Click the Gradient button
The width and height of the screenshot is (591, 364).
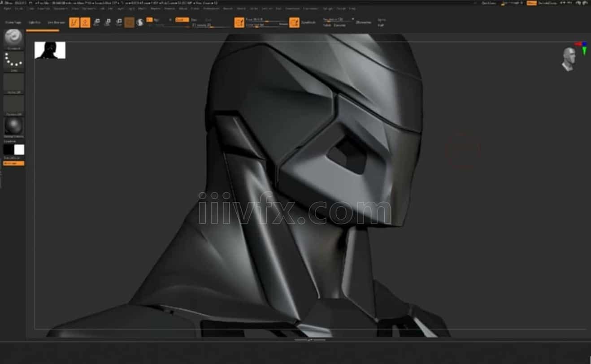(x=9, y=141)
